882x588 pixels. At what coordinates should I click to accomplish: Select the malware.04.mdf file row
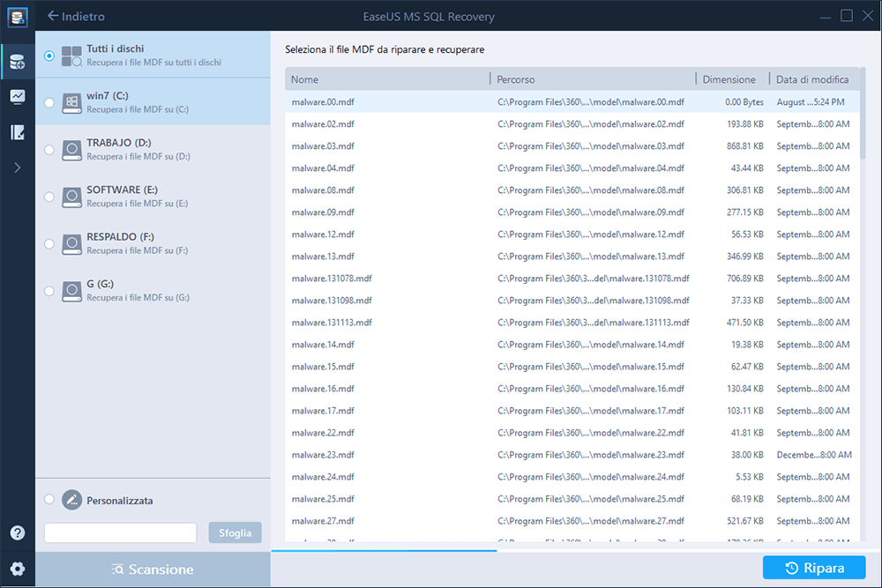tap(572, 168)
